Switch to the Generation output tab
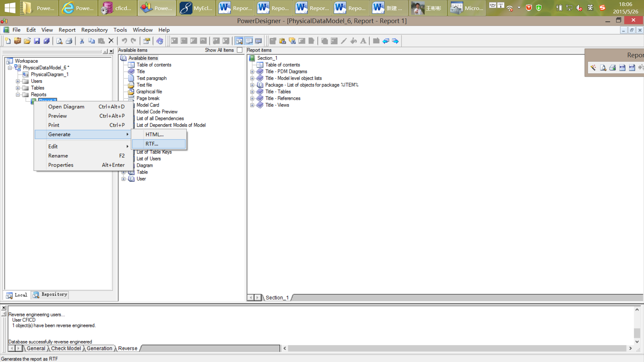The height and width of the screenshot is (362, 644). pyautogui.click(x=99, y=348)
